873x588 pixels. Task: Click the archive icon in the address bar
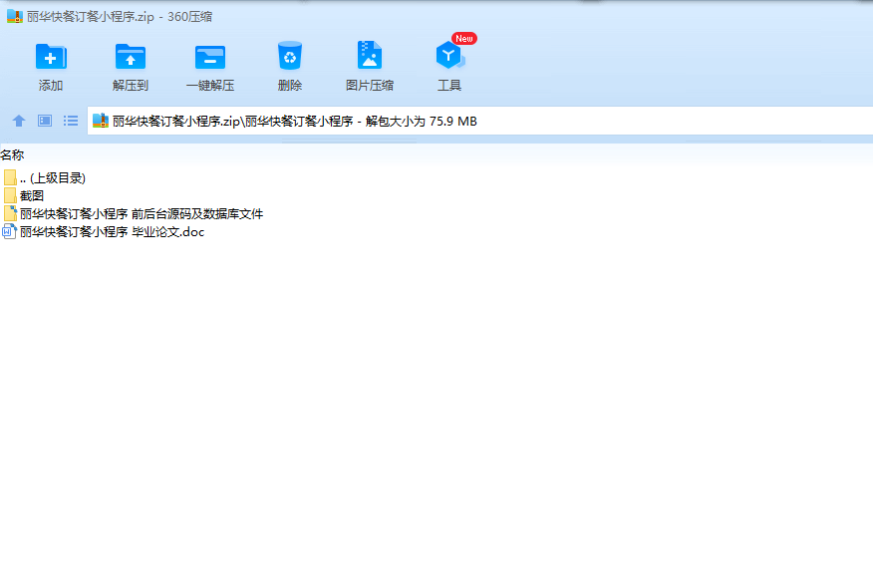101,121
